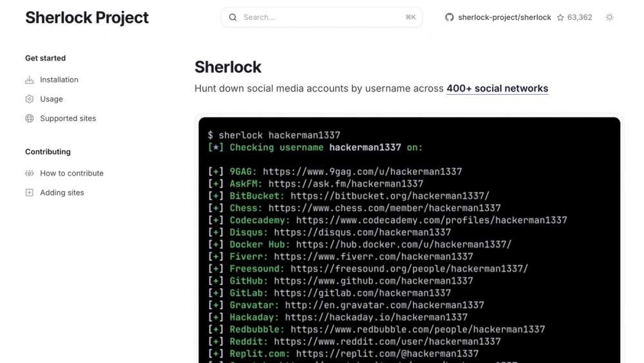Click the 9GAG URL in terminal output
644x363 pixels.
362,172
